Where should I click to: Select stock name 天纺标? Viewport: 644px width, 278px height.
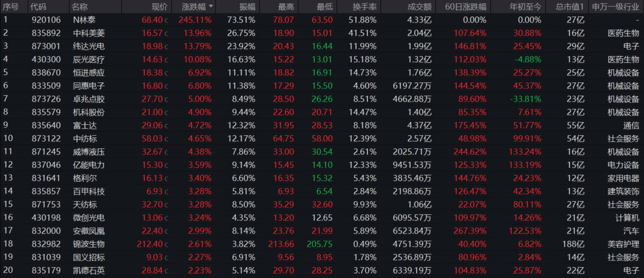point(85,204)
